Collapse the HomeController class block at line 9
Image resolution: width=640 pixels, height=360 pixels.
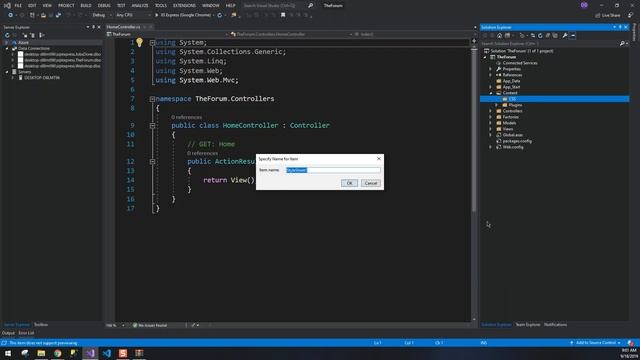(x=152, y=125)
